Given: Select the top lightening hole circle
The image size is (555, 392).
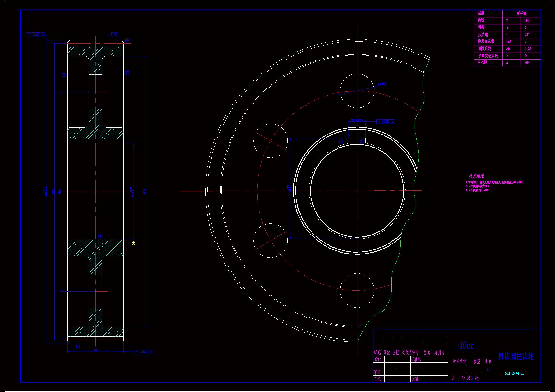Looking at the screenshot, I should pyautogui.click(x=357, y=91).
